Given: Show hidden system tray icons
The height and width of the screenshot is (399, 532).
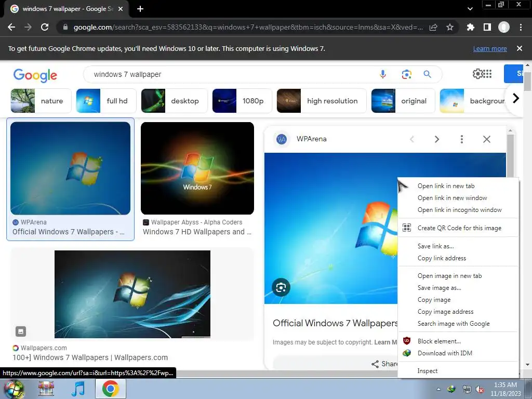Looking at the screenshot, I should 438,389.
